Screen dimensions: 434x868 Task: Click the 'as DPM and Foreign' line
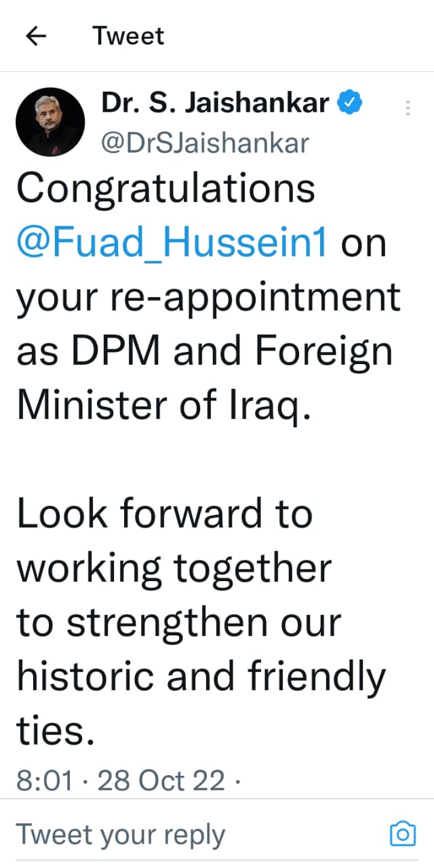pos(204,351)
